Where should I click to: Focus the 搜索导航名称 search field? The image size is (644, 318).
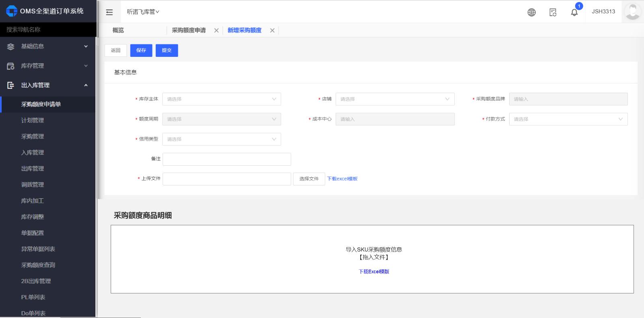click(48, 30)
